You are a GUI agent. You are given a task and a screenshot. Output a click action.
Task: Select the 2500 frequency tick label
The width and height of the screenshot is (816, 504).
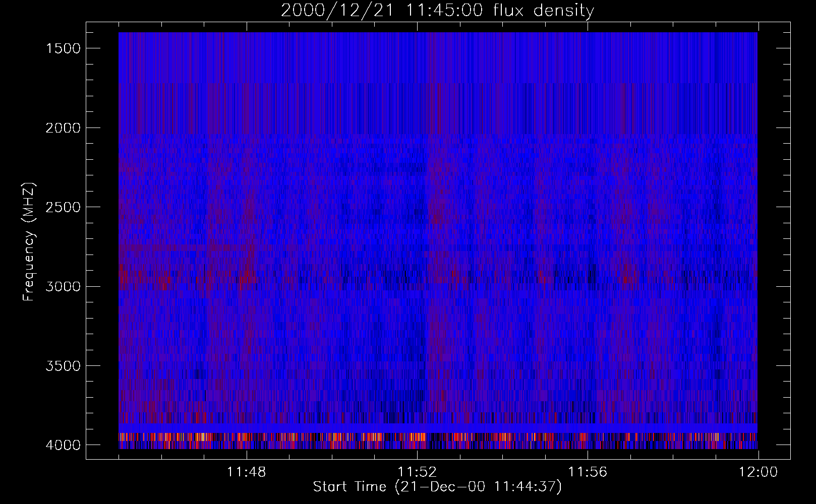[63, 207]
